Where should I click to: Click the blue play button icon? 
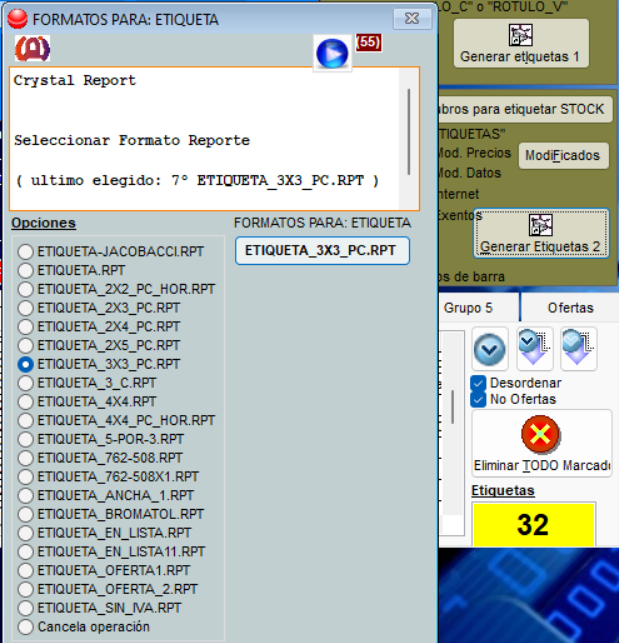pyautogui.click(x=331, y=52)
